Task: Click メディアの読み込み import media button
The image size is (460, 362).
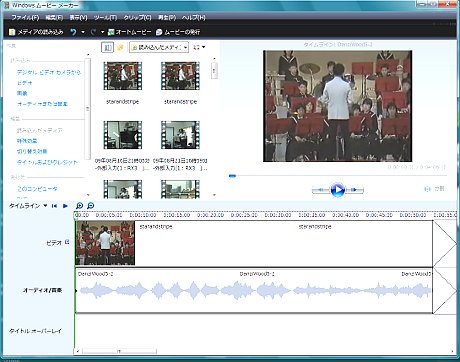Action: tap(36, 32)
